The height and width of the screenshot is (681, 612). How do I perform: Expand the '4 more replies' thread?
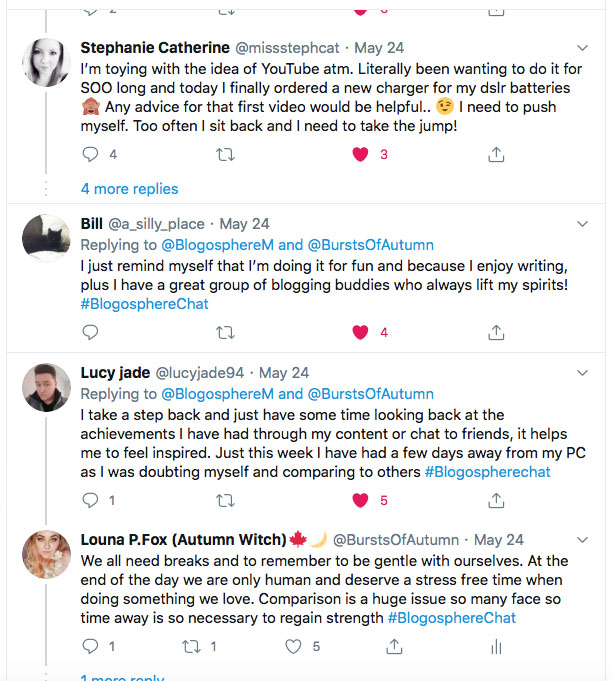129,188
